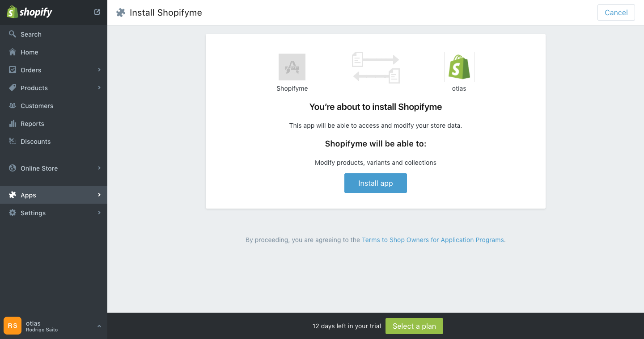Click the RS account avatar

[x=13, y=326]
